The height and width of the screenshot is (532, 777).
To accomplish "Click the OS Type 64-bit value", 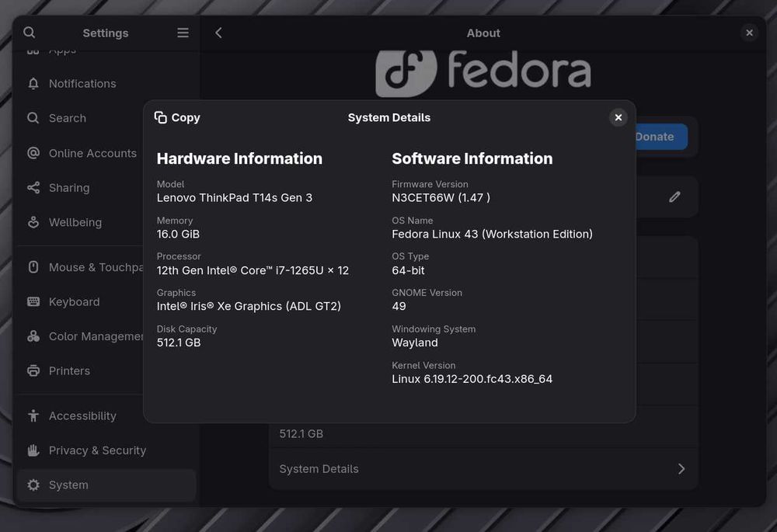I will 408,270.
